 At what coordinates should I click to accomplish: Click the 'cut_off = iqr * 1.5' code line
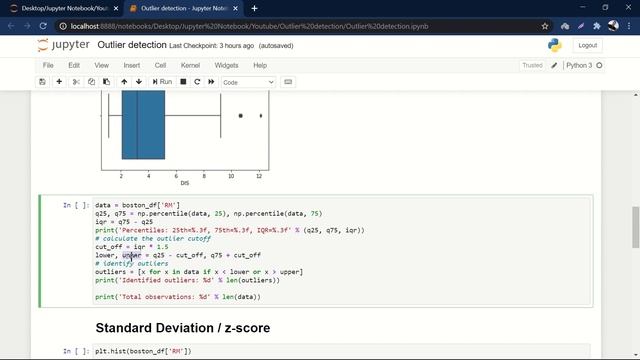coord(132,247)
